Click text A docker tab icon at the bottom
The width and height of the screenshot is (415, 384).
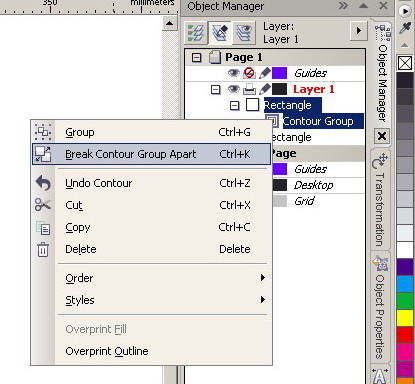coord(380,376)
